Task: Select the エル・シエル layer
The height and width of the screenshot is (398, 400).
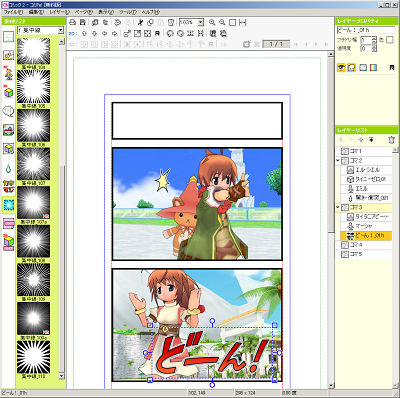Action: pyautogui.click(x=366, y=170)
